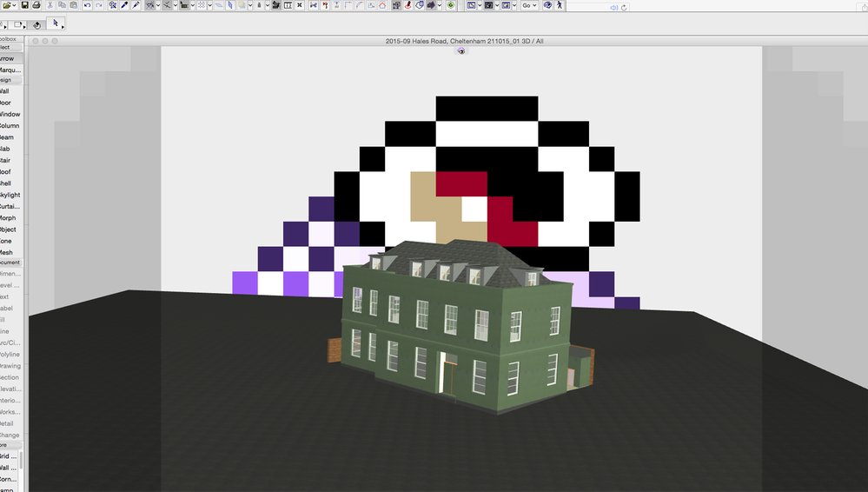The width and height of the screenshot is (868, 492).
Task: Click the green circular render icon
Action: (x=451, y=5)
